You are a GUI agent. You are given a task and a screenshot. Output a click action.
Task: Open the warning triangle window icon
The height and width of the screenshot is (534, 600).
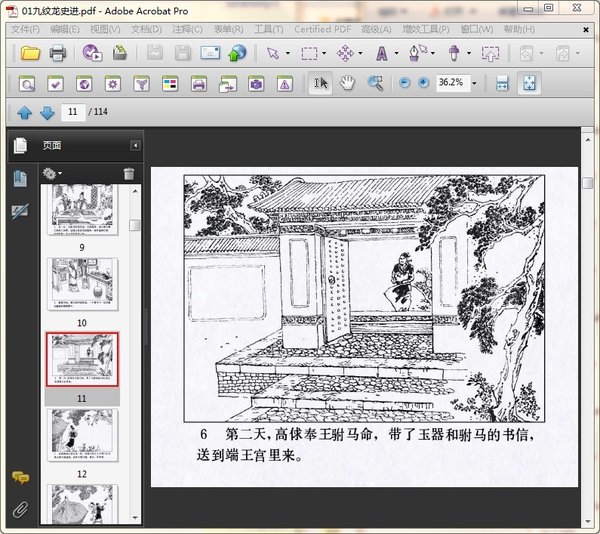point(285,83)
